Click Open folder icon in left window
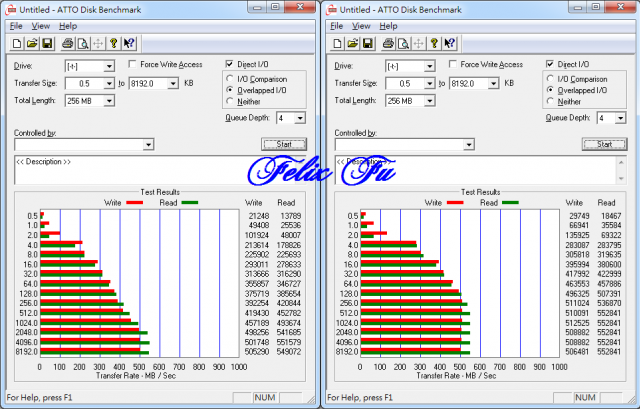This screenshot has height=409, width=640. tap(32, 43)
